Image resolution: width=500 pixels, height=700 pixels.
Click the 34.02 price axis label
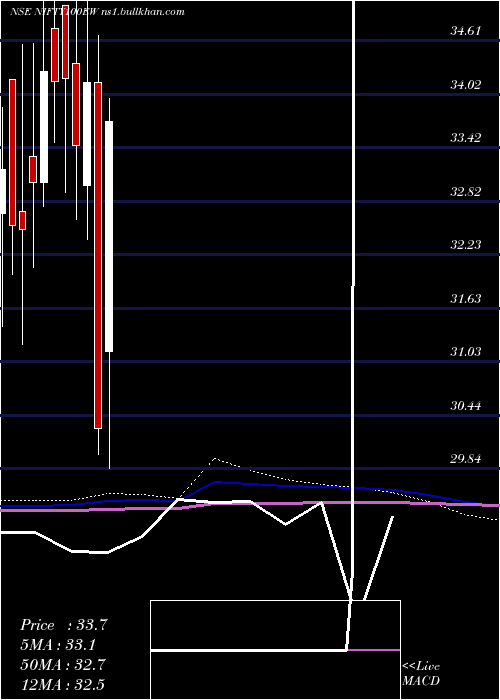click(466, 84)
